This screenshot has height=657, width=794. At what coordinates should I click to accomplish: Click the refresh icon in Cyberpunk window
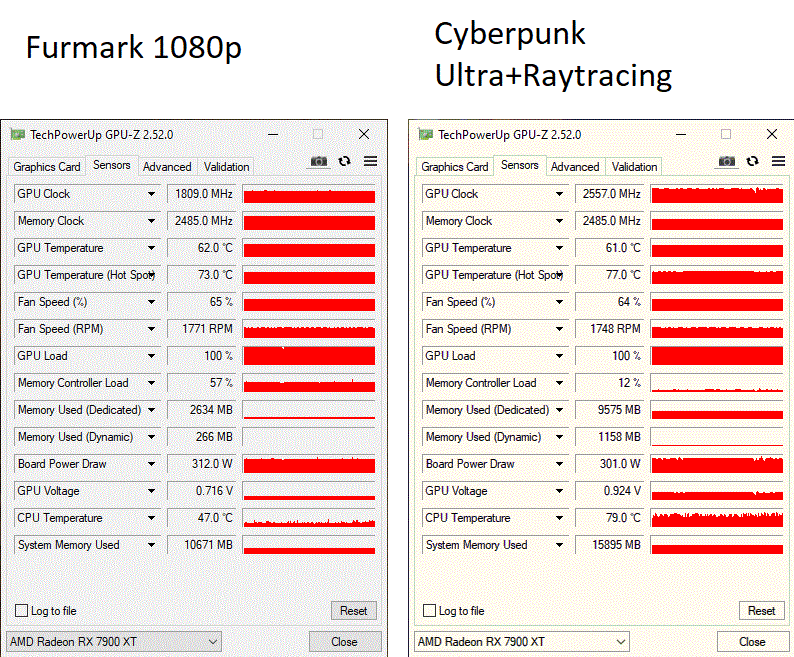pyautogui.click(x=752, y=161)
